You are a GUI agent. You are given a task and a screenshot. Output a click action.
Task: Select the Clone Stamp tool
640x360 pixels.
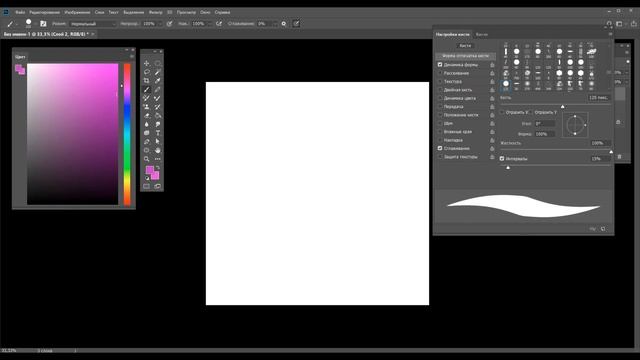pyautogui.click(x=147, y=107)
